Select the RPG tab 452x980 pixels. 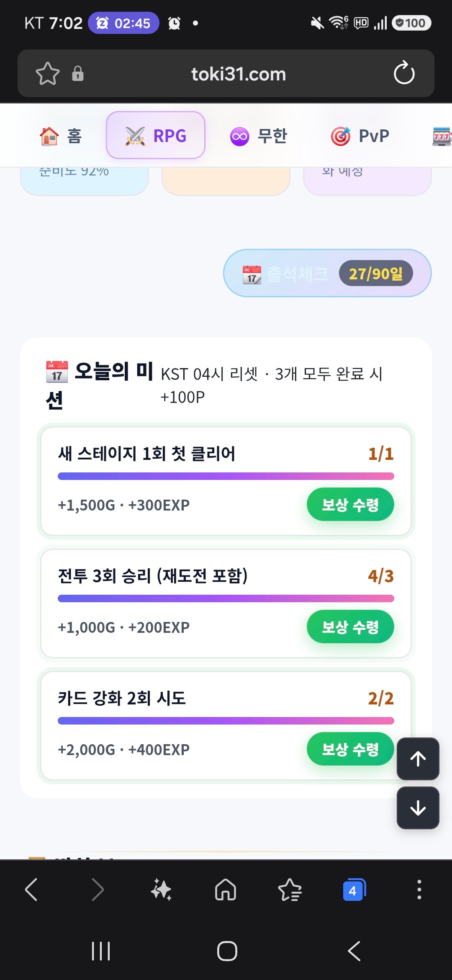[156, 135]
